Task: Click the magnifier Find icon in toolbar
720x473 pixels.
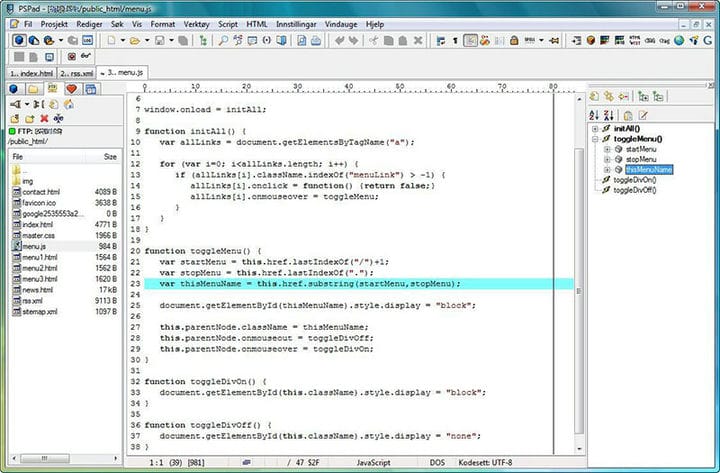Action: pyautogui.click(x=223, y=41)
